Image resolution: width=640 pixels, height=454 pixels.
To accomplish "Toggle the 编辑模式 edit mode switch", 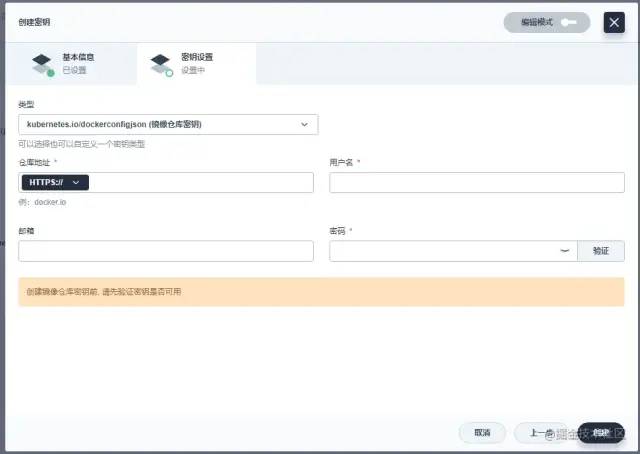I will pyautogui.click(x=547, y=22).
